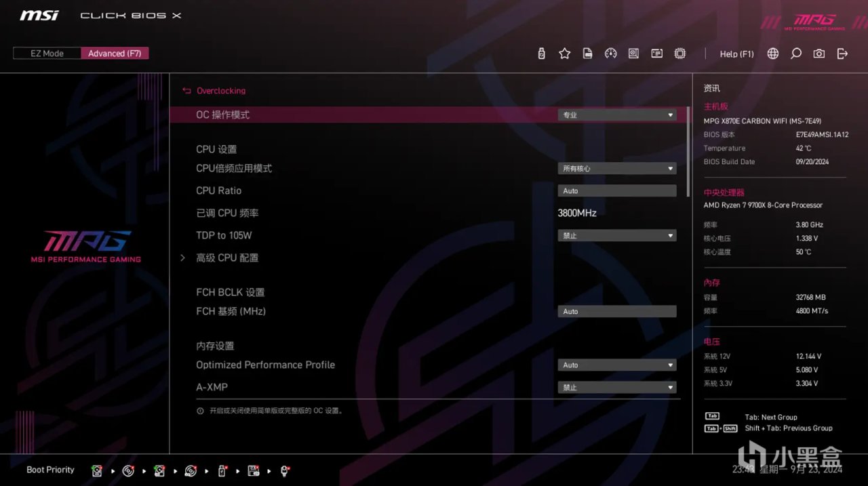This screenshot has width=868, height=486.
Task: Select the USB stick boot device icon
Action: [x=222, y=470]
